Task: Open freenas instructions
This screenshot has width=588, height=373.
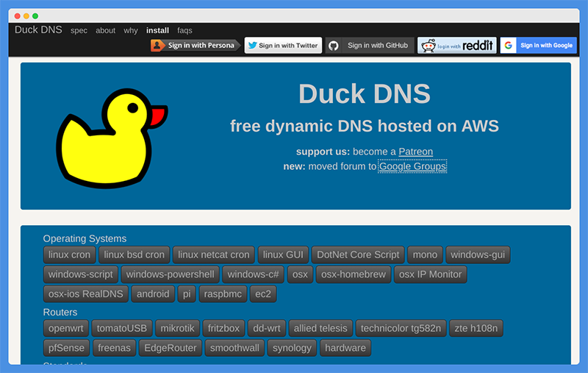Action: tap(115, 348)
